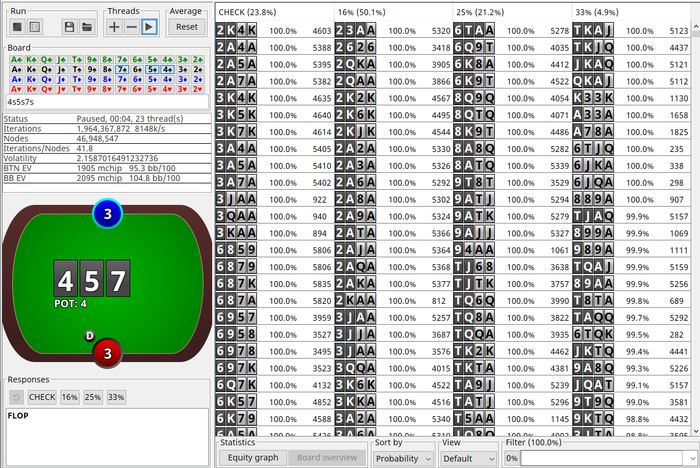This screenshot has width=700, height=468.
Task: Select hand row K33K in 33% column
Action: (631, 98)
